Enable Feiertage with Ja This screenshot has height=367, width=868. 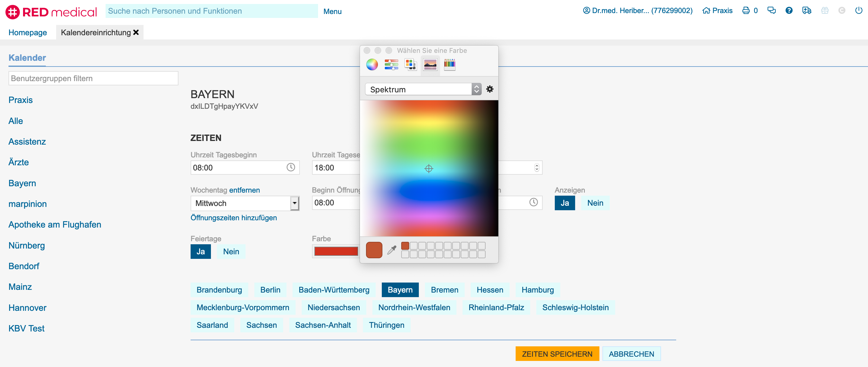click(x=201, y=252)
